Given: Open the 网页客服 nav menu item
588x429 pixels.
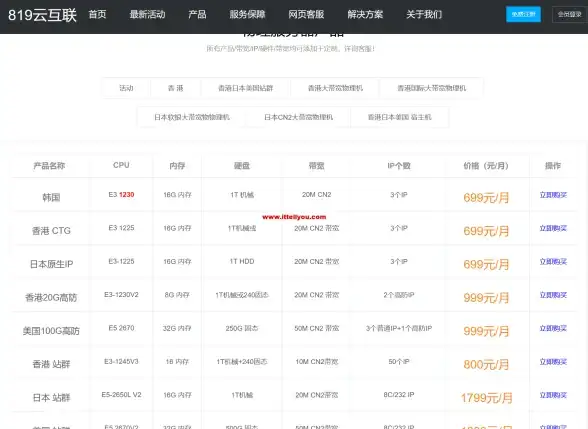Looking at the screenshot, I should click(x=306, y=15).
